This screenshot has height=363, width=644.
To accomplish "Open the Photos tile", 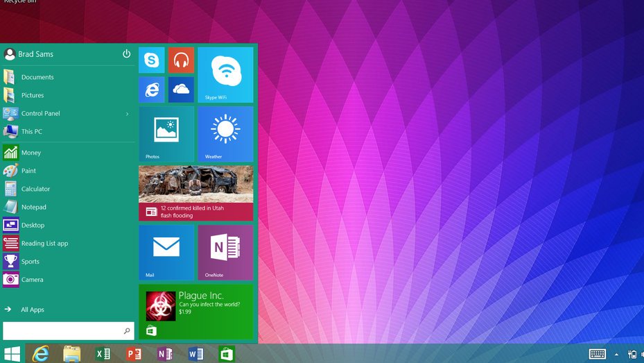I will (166, 134).
